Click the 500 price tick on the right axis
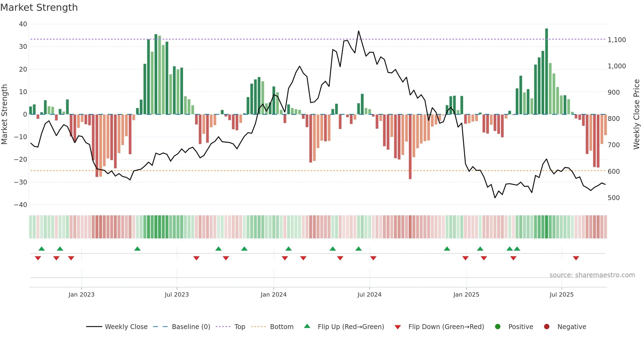Screen dimensions: 644x362 click(614, 198)
